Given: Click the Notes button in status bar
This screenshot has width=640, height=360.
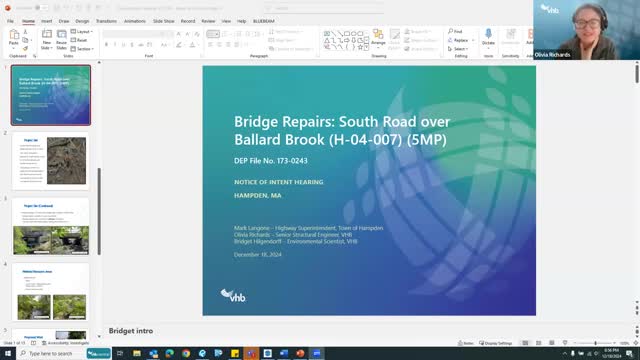Looking at the screenshot, I should point(466,343).
